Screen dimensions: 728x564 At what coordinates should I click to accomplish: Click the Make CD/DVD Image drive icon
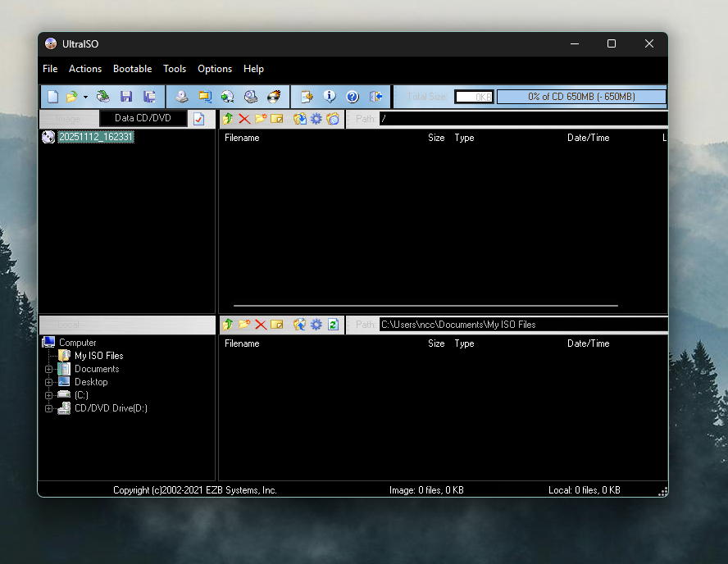(x=181, y=97)
